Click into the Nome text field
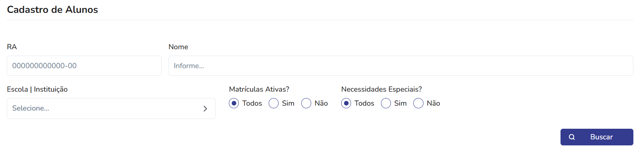This screenshot has height=156, width=644. pyautogui.click(x=401, y=66)
